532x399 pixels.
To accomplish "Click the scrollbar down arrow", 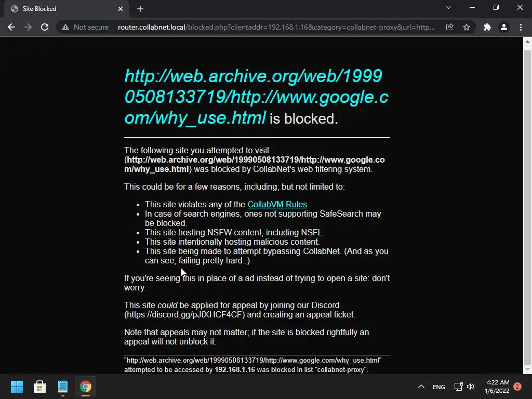I will (x=527, y=369).
